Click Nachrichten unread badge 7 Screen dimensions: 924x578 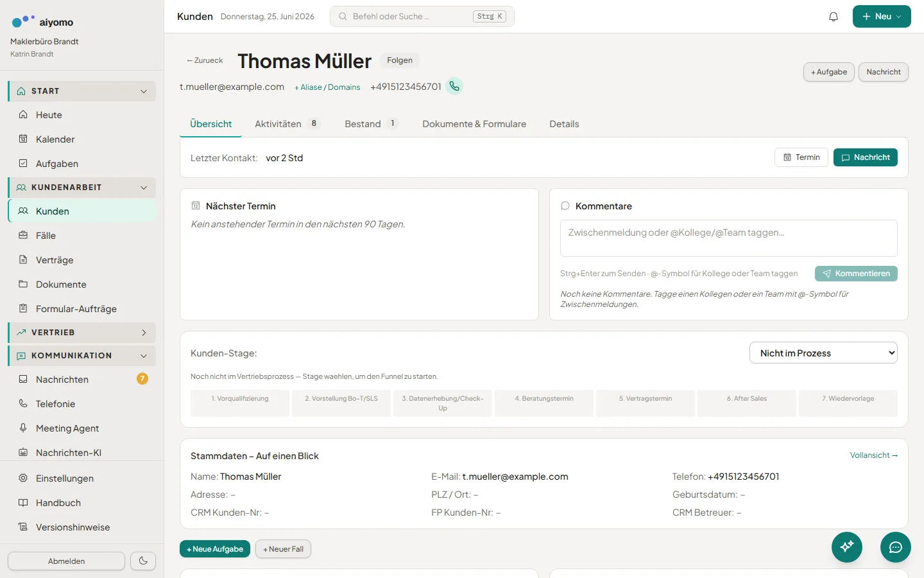click(x=142, y=379)
